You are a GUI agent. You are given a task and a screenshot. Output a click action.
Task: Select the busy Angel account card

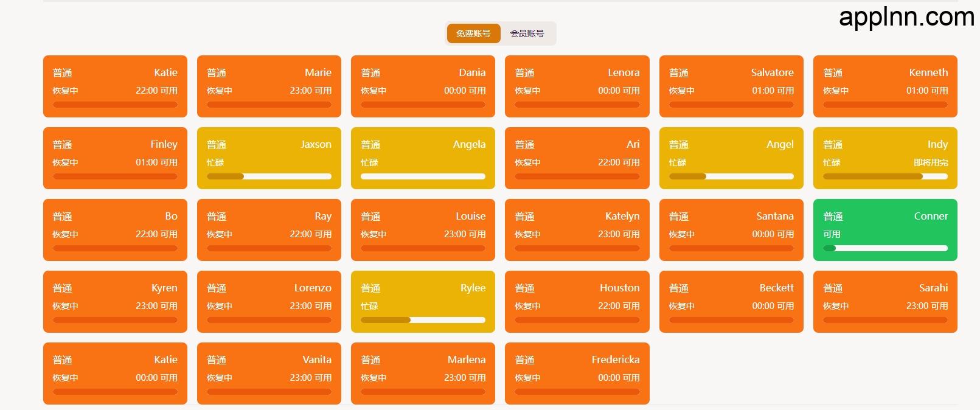[x=731, y=158]
